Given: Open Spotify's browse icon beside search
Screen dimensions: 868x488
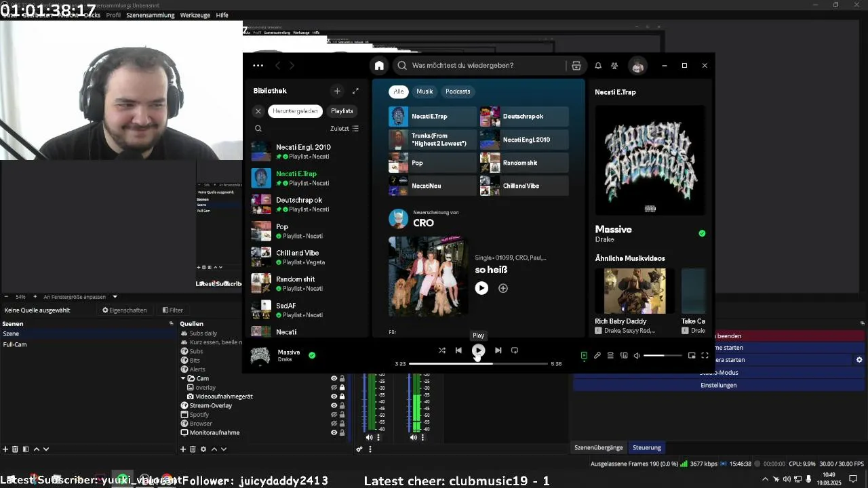Looking at the screenshot, I should pyautogui.click(x=576, y=66).
